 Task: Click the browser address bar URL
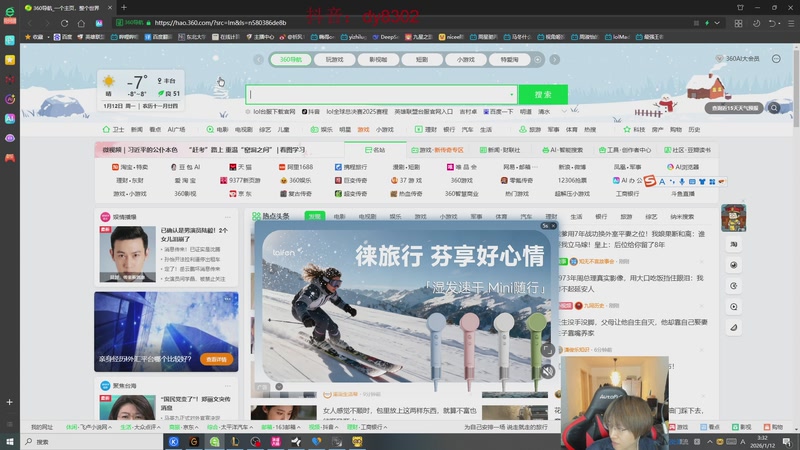tap(219, 23)
